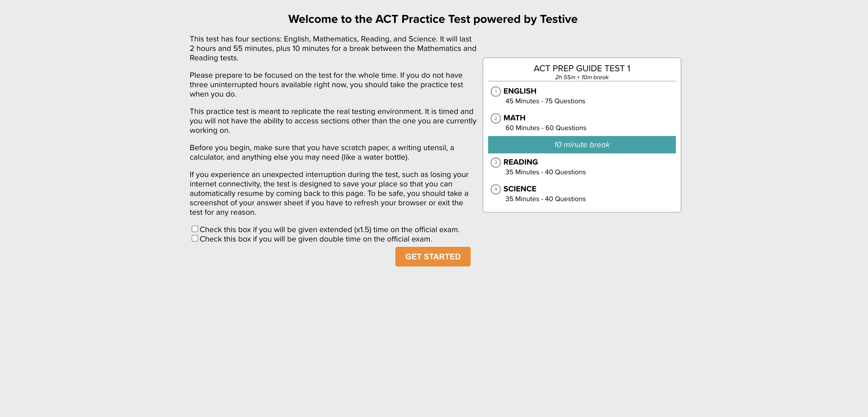Click the Welcome to the ACT Practice Test heading

[433, 19]
